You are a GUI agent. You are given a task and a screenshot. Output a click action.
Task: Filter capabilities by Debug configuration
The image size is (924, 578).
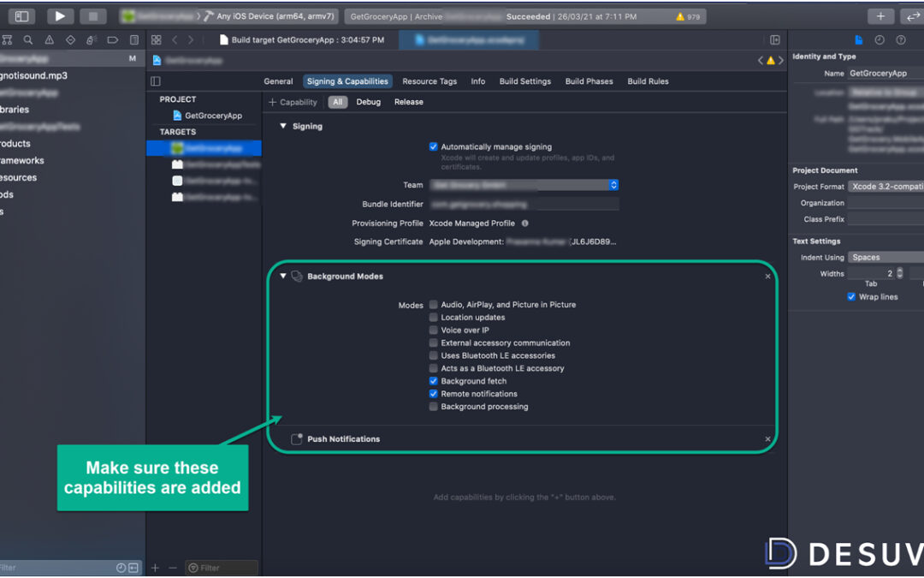click(368, 102)
